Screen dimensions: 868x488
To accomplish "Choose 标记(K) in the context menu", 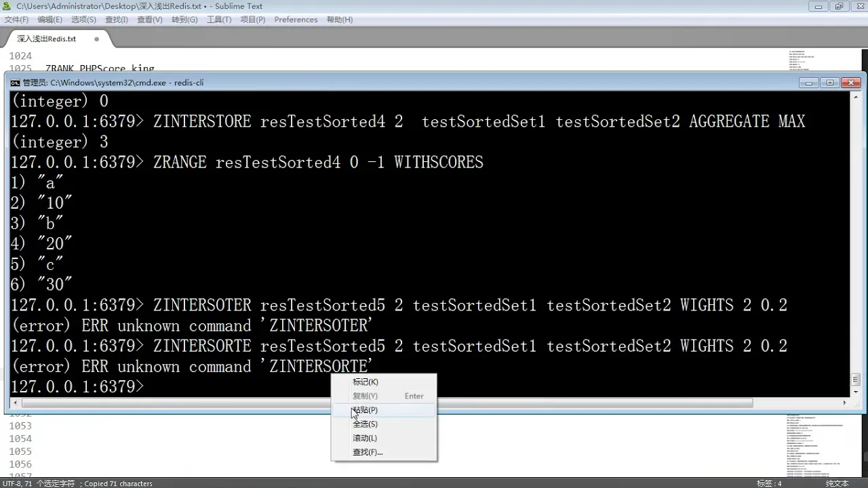I will (x=384, y=382).
